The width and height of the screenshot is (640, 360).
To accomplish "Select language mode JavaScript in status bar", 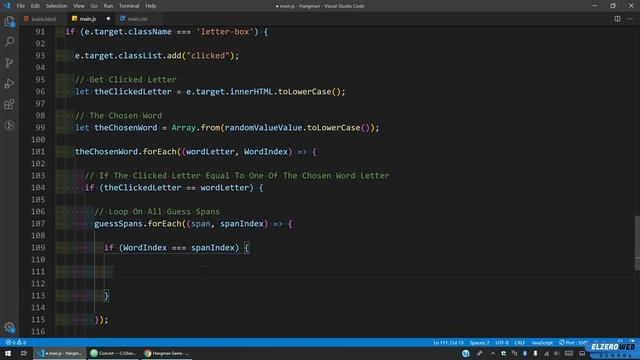I will (x=542, y=342).
